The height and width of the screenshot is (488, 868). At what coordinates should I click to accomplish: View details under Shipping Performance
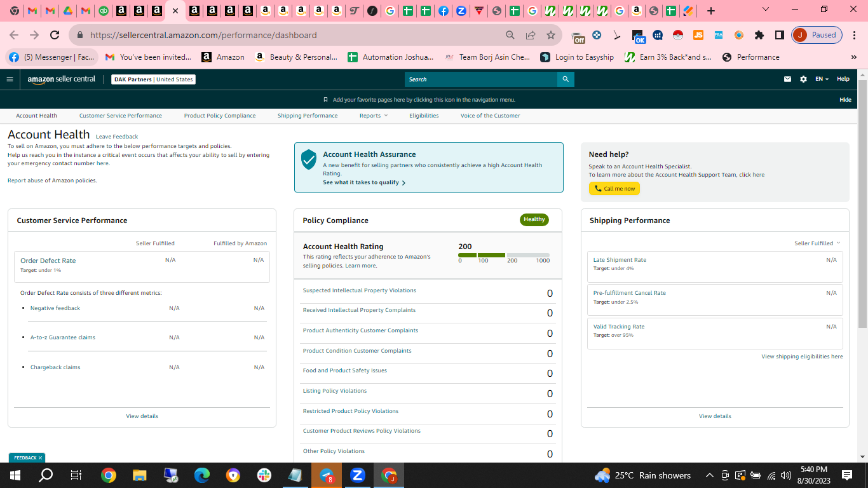point(715,416)
